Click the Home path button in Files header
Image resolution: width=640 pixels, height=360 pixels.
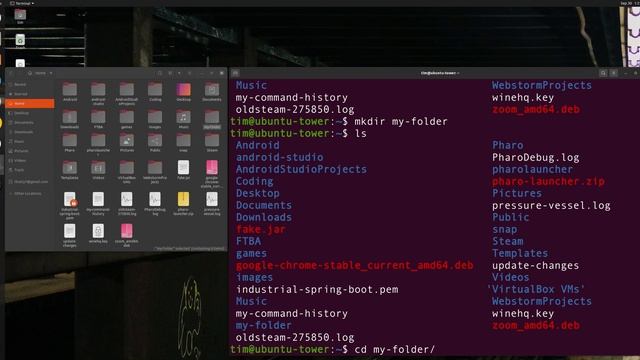tap(37, 73)
